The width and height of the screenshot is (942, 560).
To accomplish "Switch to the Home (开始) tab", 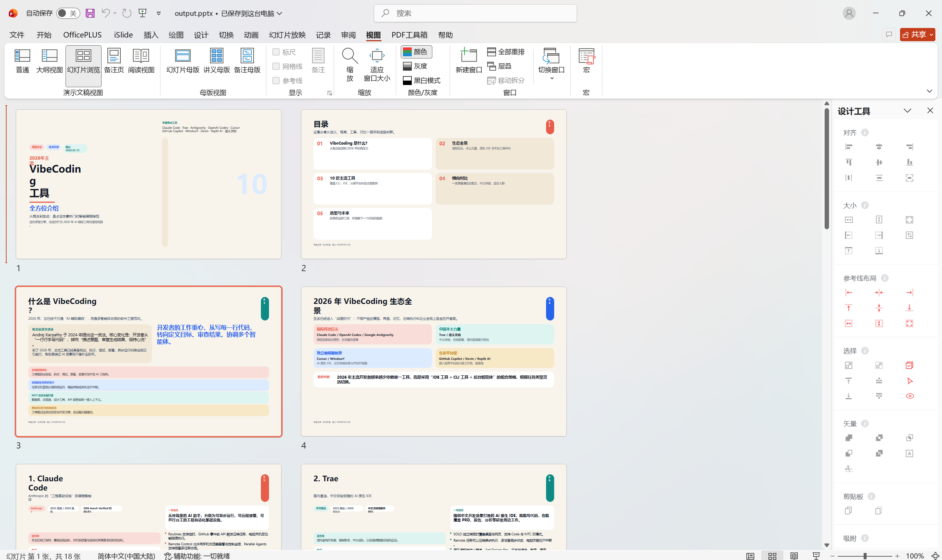I will pyautogui.click(x=44, y=35).
